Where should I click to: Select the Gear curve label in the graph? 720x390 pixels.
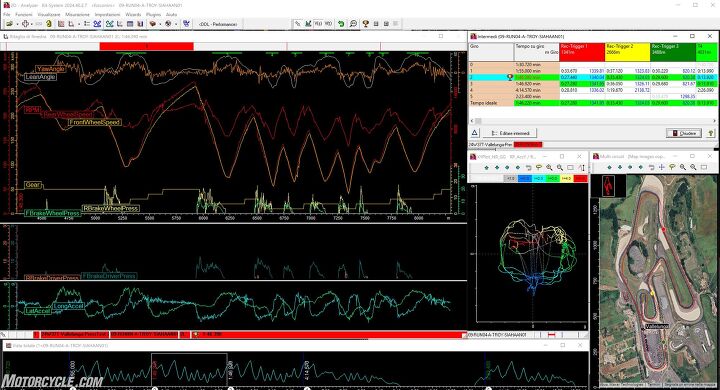click(x=33, y=185)
